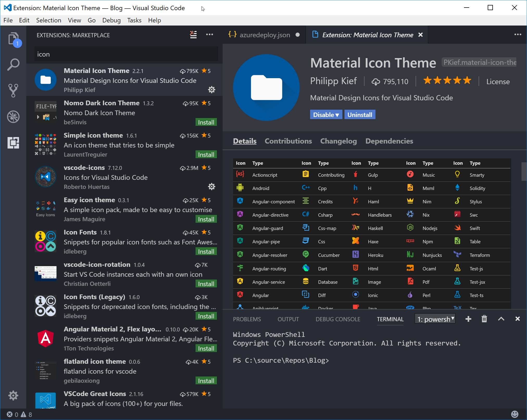This screenshot has width=527, height=420.
Task: Install the Simple icon theme extension
Action: click(x=206, y=155)
